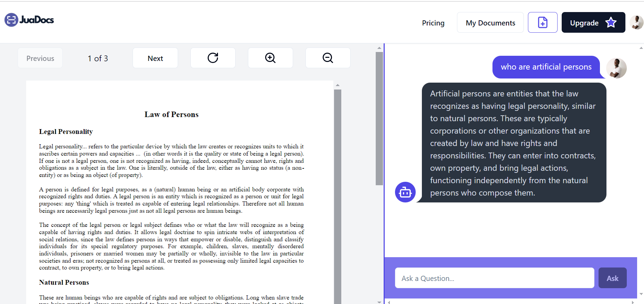
Task: Go to the Previous page
Action: tap(40, 58)
